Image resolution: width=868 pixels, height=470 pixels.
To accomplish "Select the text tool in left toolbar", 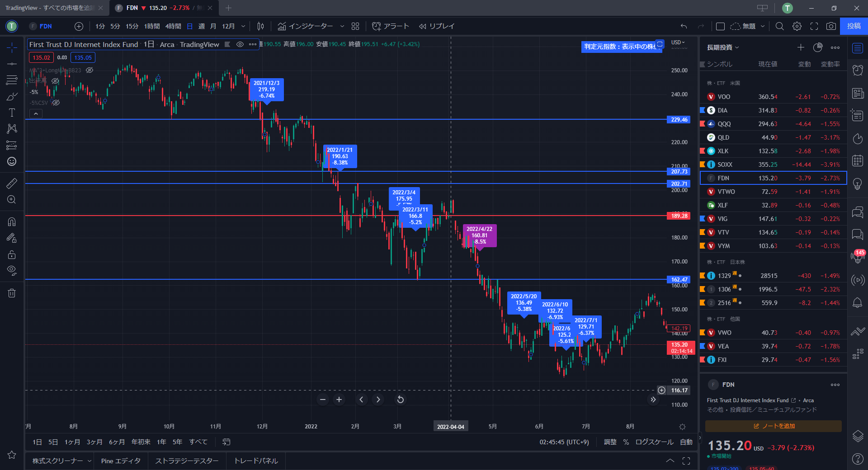I will (12, 113).
